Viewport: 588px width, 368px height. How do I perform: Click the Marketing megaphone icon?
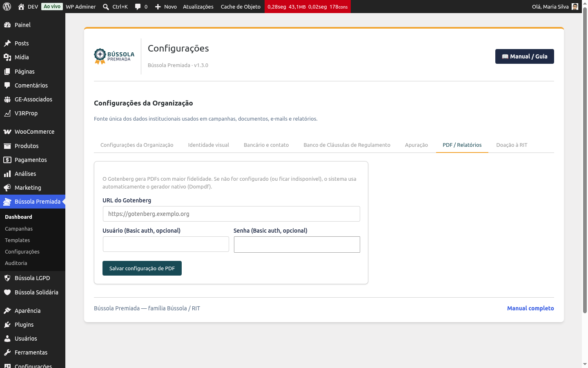coord(7,188)
